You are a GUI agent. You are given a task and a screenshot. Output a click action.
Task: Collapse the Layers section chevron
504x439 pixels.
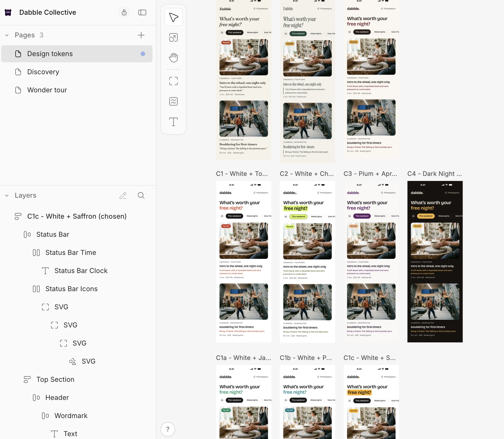7,195
